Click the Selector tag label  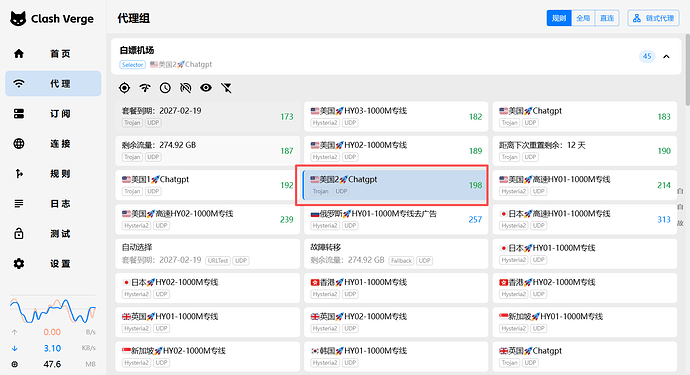(132, 65)
